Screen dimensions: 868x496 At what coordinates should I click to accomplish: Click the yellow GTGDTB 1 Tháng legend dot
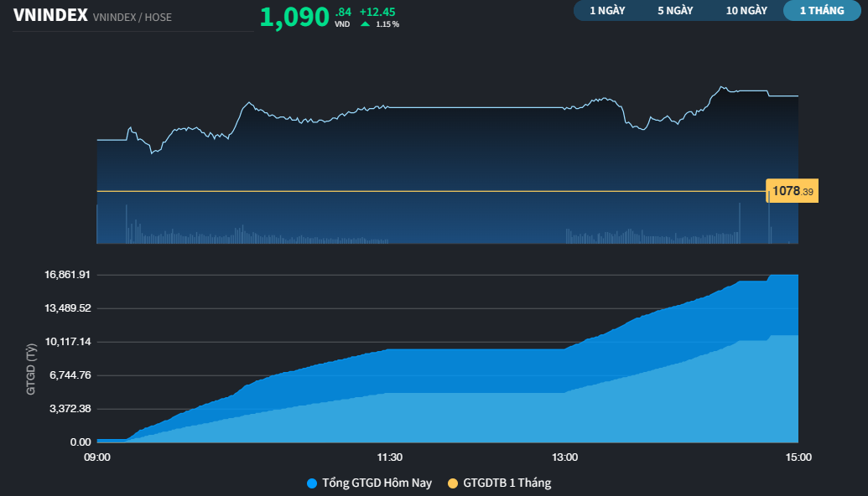[455, 483]
